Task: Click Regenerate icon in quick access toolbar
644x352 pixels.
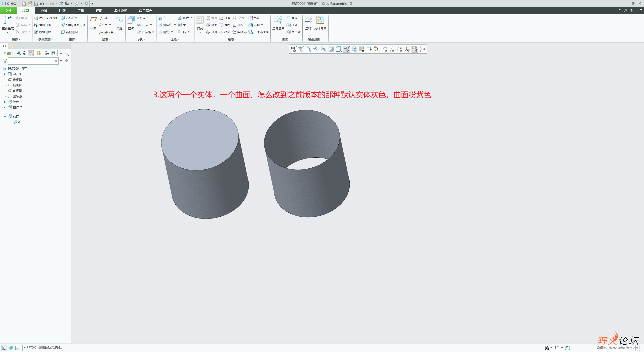Action: click(x=61, y=4)
